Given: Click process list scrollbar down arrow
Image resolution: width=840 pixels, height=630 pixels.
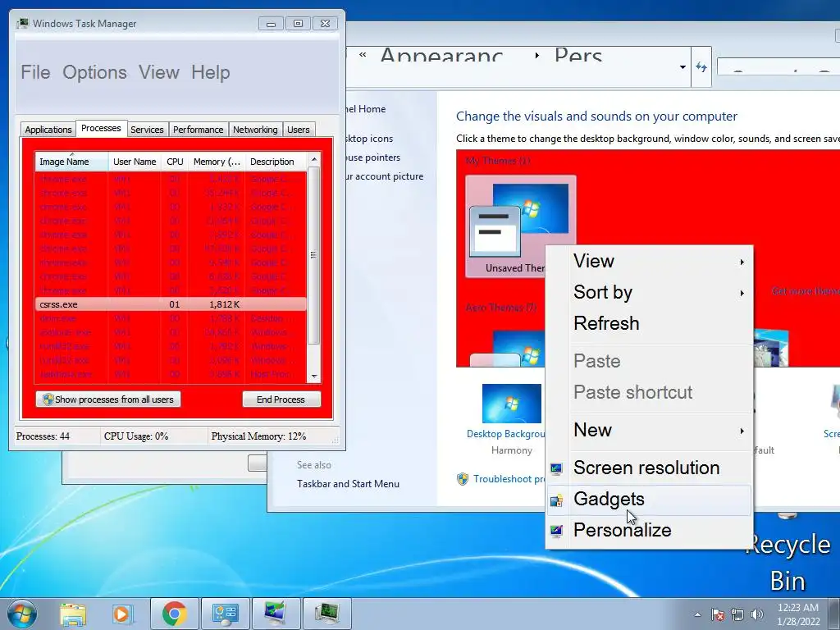Looking at the screenshot, I should (314, 377).
